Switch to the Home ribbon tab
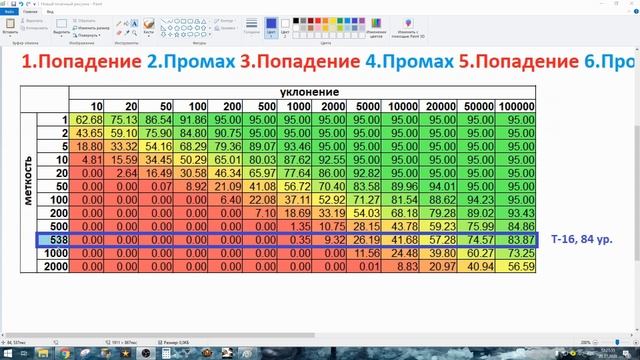The width and height of the screenshot is (640, 360). pyautogui.click(x=30, y=12)
